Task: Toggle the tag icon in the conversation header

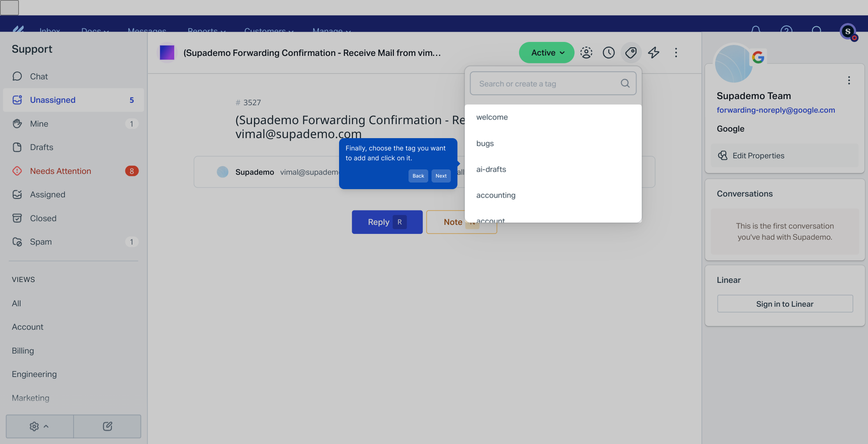Action: coord(631,53)
